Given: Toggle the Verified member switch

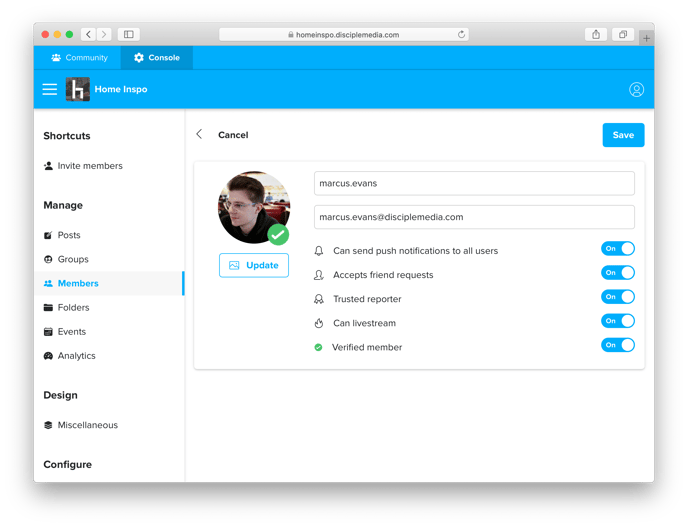Looking at the screenshot, I should point(618,345).
